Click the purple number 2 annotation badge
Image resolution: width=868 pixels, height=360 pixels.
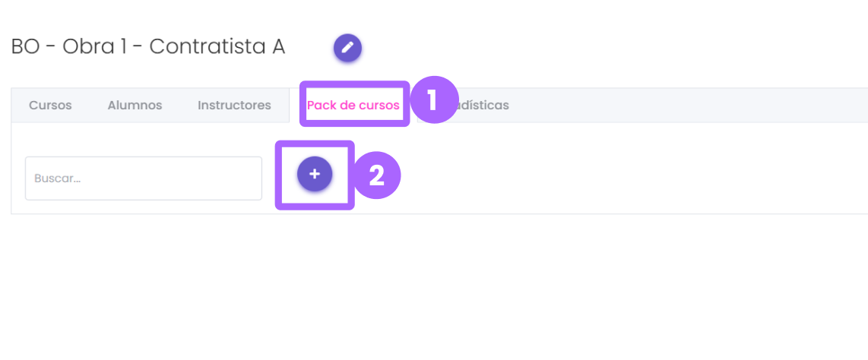[x=376, y=176]
